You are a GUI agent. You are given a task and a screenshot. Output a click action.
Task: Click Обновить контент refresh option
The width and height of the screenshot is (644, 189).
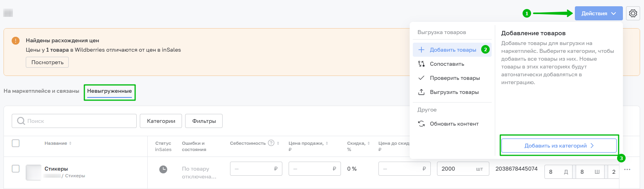coord(454,124)
